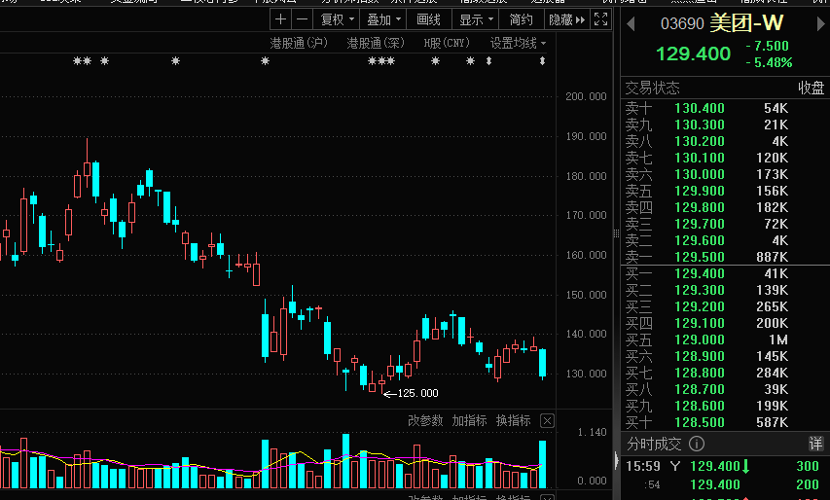
Task: Click the minus zoom-out chart button
Action: [x=301, y=20]
